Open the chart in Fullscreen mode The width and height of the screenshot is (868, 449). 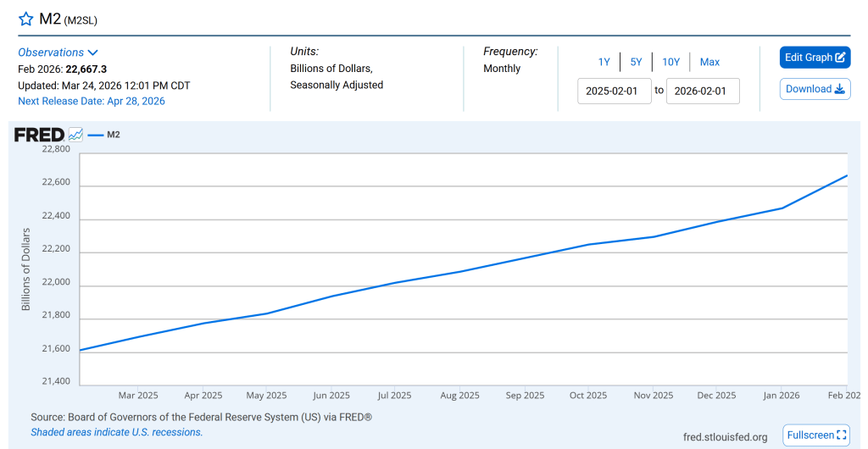[x=815, y=435]
